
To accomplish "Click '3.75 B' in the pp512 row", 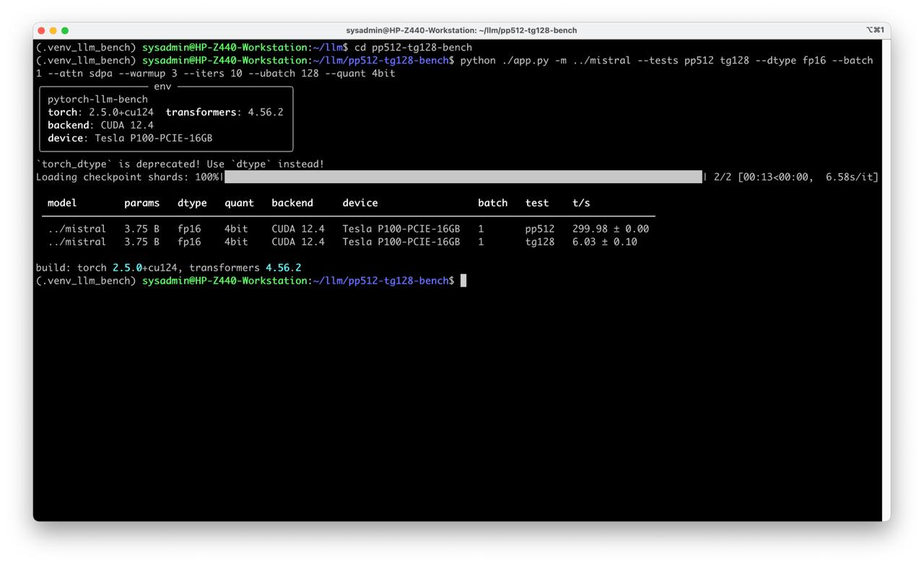I will click(x=141, y=229).
